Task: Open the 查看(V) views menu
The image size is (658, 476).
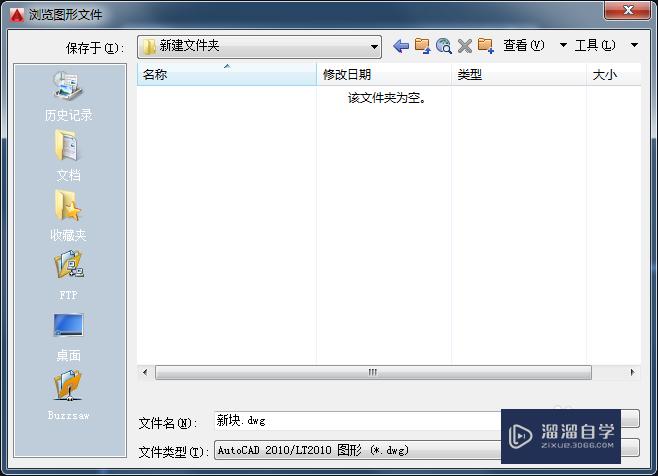Action: click(524, 45)
